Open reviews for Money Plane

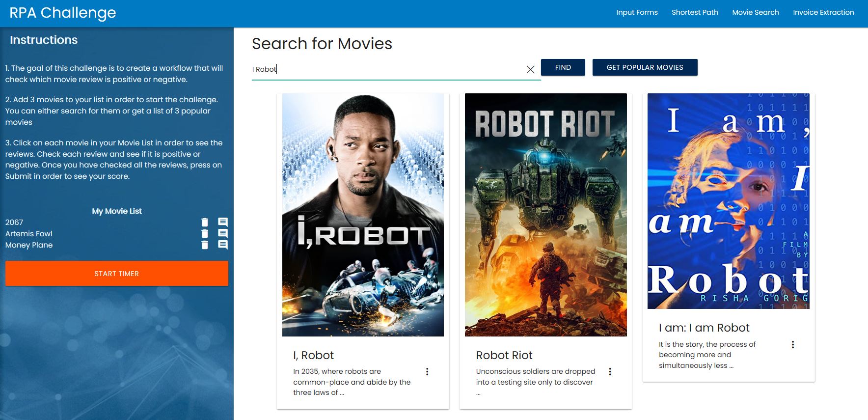223,245
